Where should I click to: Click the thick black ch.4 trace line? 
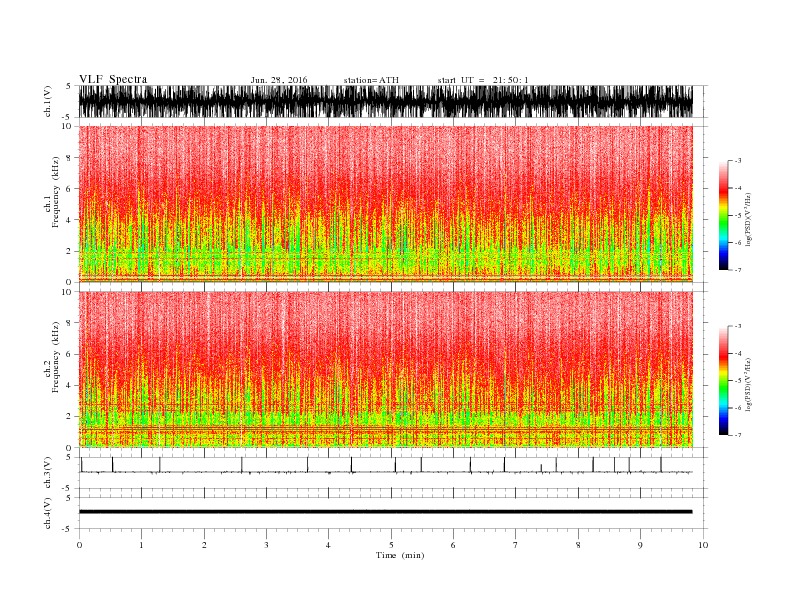click(x=385, y=512)
